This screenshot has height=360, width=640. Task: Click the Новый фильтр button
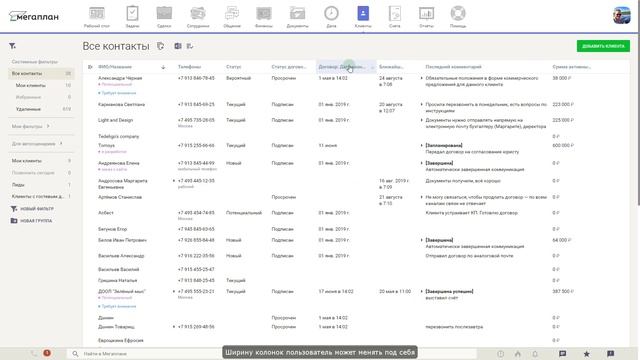32,209
